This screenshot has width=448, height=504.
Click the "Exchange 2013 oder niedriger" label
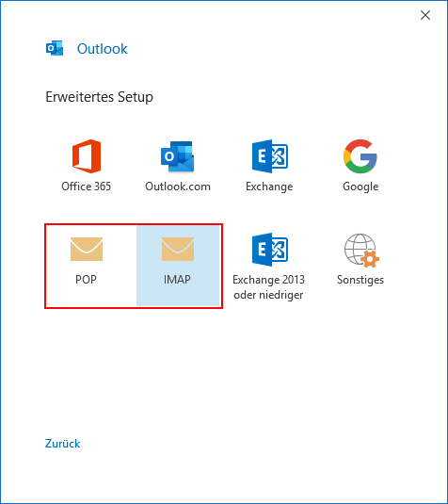(x=268, y=287)
